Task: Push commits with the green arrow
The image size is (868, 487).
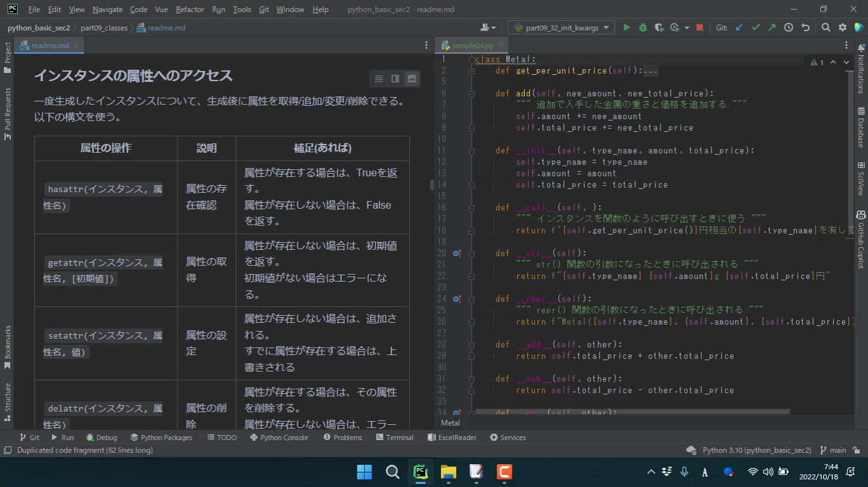Action: tap(772, 27)
